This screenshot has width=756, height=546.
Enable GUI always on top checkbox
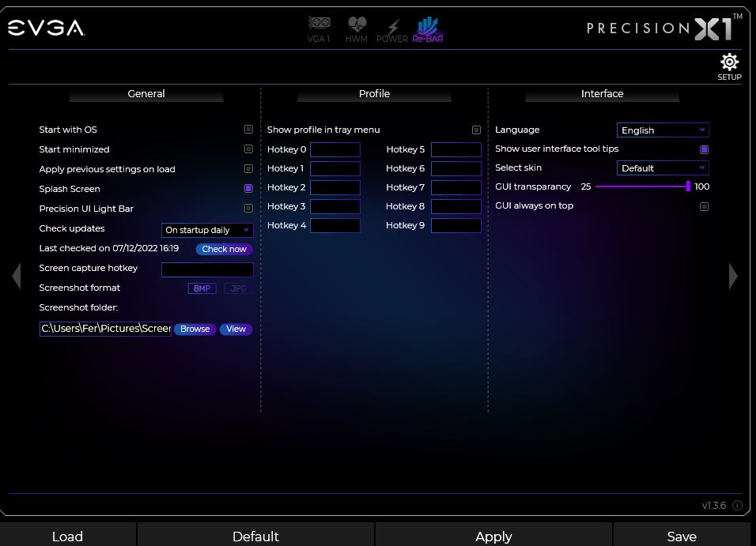point(705,206)
